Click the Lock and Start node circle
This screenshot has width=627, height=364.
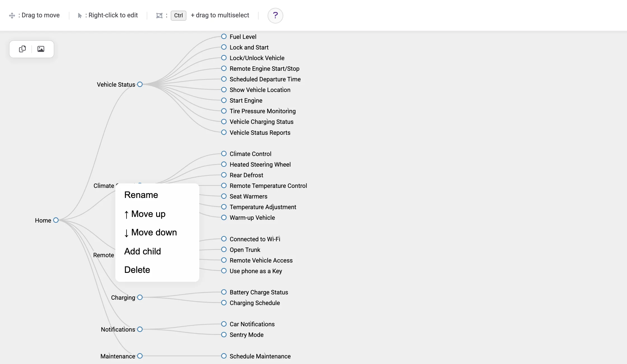(x=224, y=47)
